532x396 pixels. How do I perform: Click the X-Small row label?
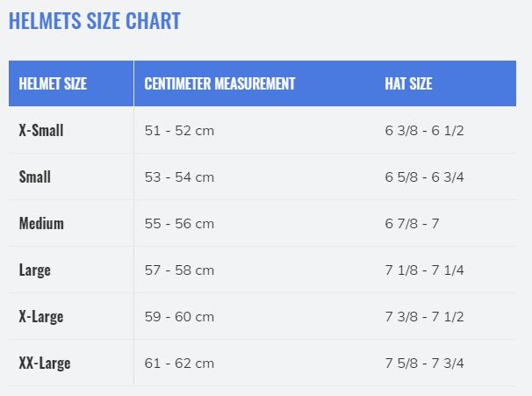click(41, 130)
